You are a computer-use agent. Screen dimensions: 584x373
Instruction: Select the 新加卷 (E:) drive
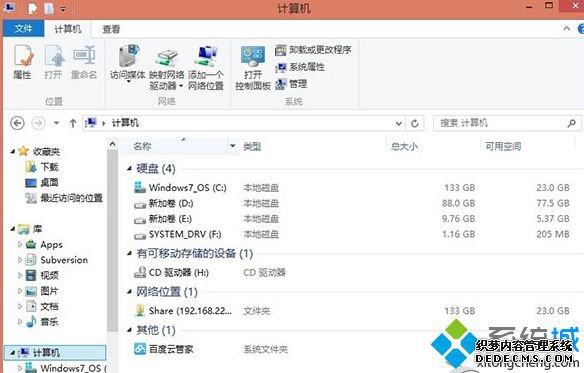(163, 219)
